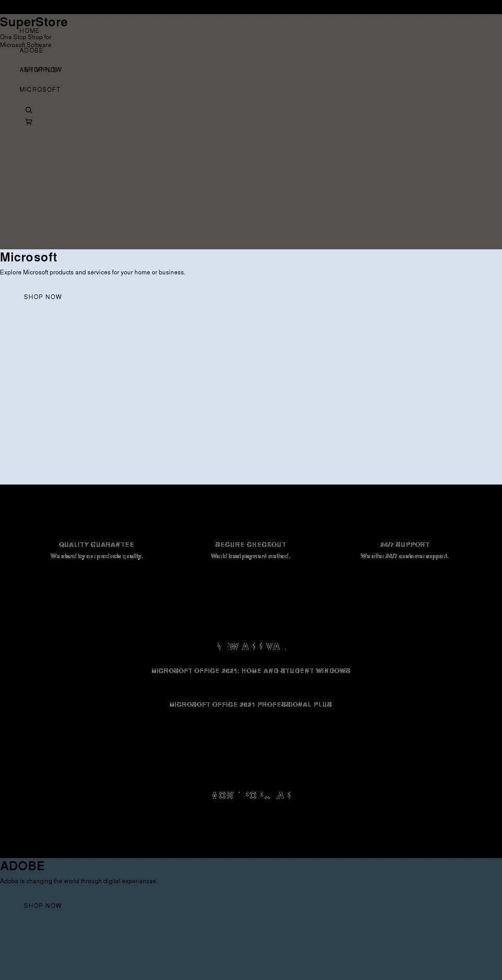Click the NEW ARRIVAL section heading

click(251, 647)
